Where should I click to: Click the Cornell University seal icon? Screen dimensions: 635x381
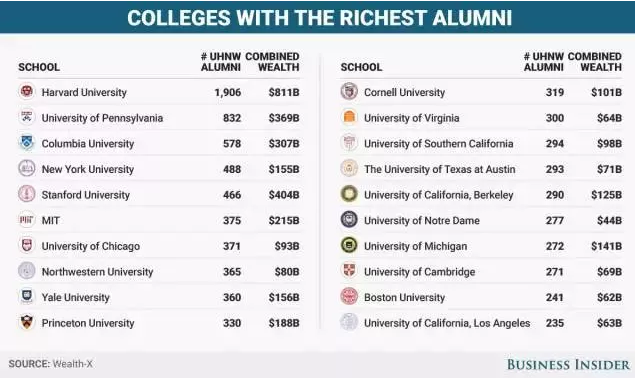[x=349, y=92]
